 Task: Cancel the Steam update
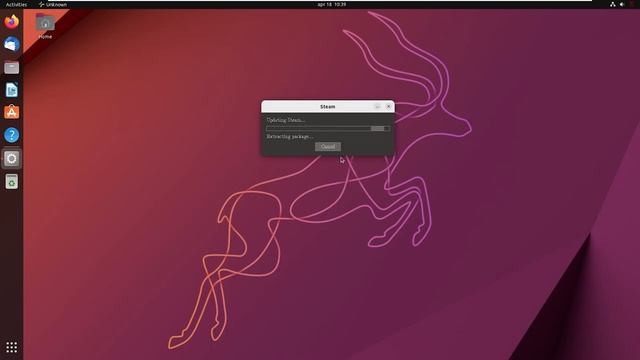(x=328, y=147)
